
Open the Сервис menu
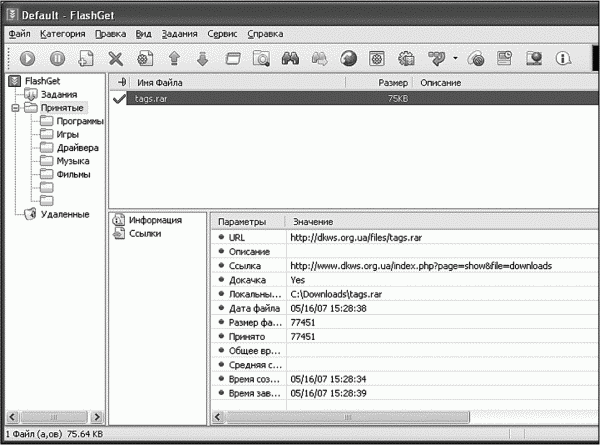(222, 34)
